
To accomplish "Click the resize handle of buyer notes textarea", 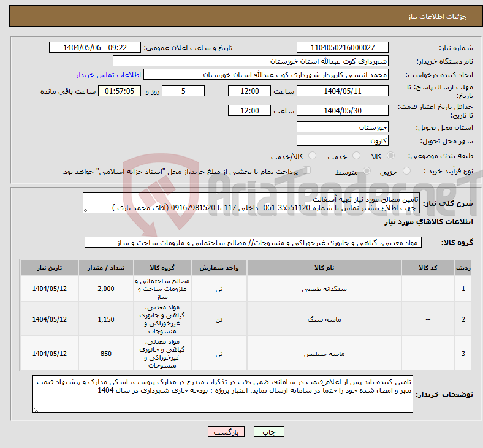I will 36,409.
